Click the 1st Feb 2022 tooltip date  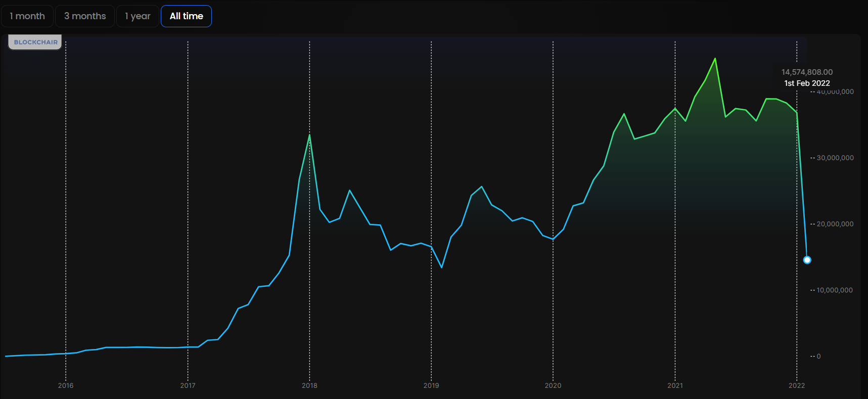[807, 83]
